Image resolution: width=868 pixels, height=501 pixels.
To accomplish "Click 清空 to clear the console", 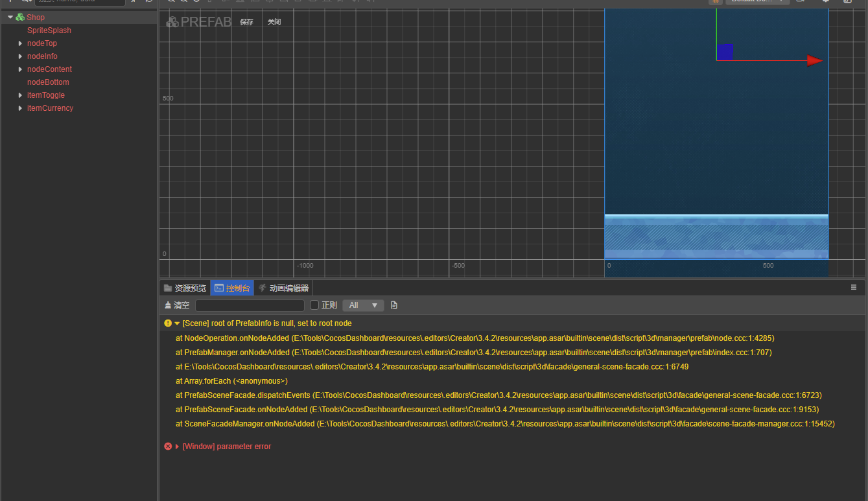I will click(x=177, y=305).
